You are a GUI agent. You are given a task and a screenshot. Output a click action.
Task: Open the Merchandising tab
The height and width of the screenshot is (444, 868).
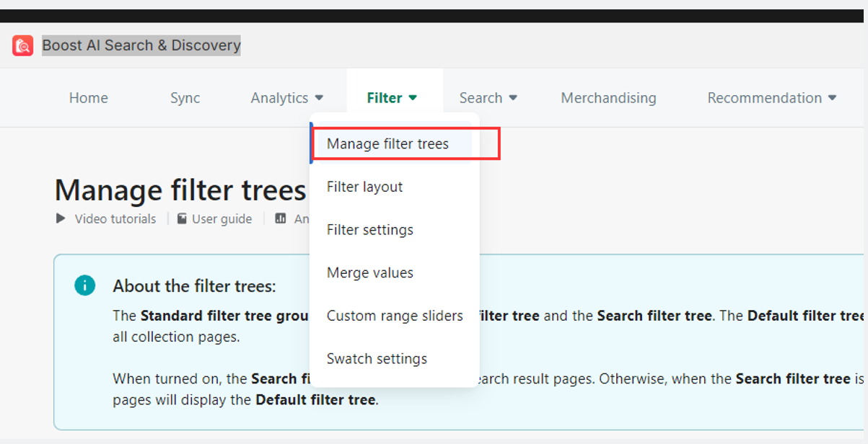coord(608,98)
